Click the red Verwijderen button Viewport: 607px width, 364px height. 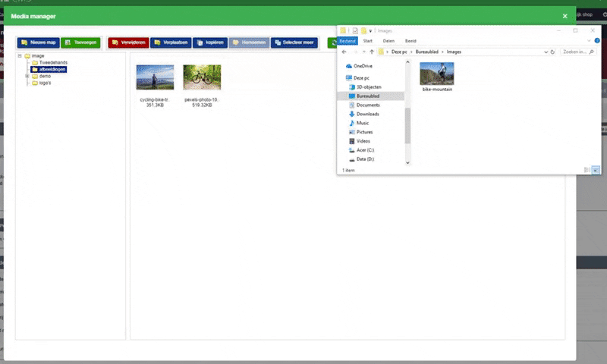[127, 43]
